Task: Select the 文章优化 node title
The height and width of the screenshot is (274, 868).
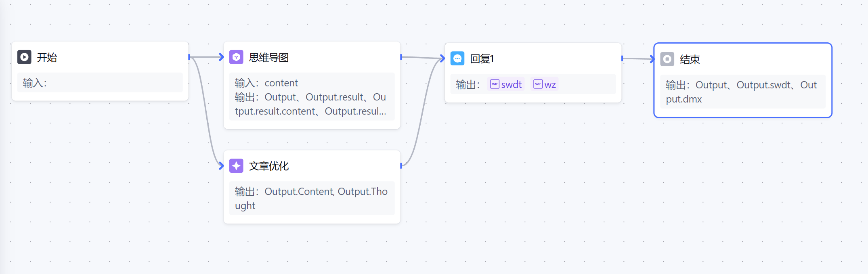Action: coord(269,166)
